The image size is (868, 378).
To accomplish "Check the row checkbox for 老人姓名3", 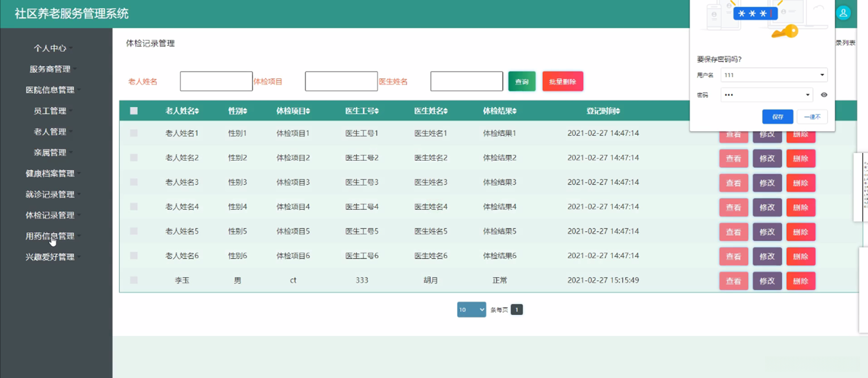I will (x=134, y=182).
